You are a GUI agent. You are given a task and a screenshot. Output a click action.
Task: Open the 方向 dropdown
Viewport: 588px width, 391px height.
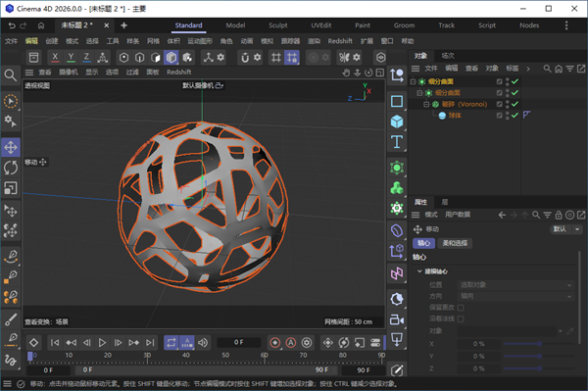click(516, 296)
